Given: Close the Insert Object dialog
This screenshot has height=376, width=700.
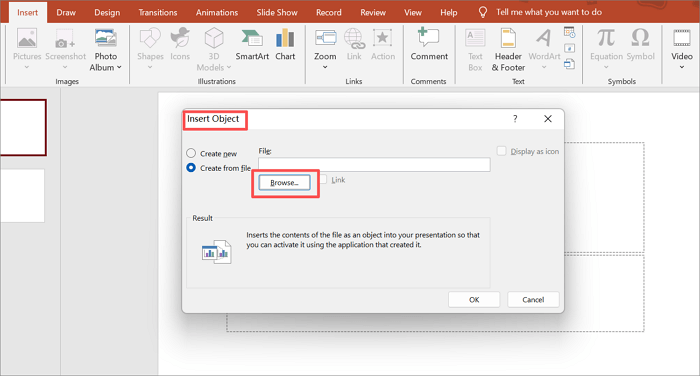Looking at the screenshot, I should click(548, 119).
